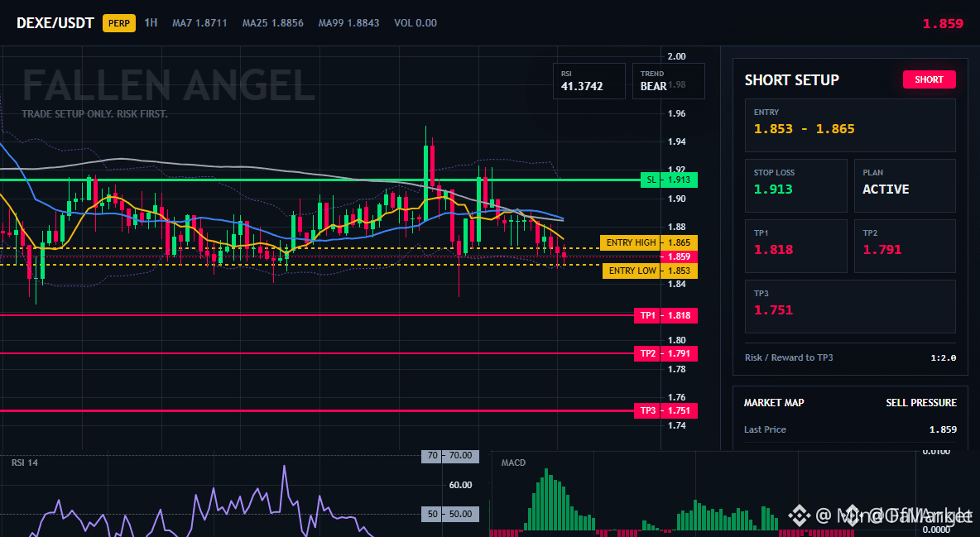
Task: Click the SHORT SETUP heading
Action: 792,80
